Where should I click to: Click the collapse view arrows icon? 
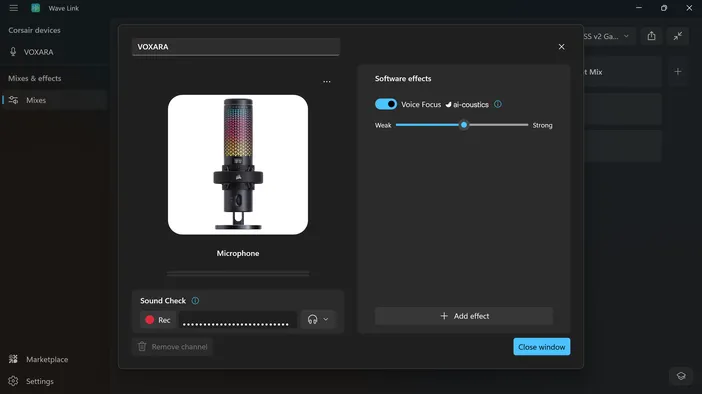pos(678,36)
